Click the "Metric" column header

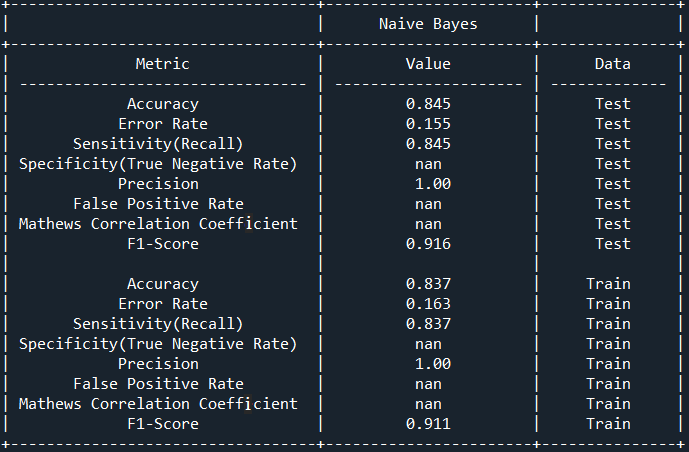tap(162, 64)
